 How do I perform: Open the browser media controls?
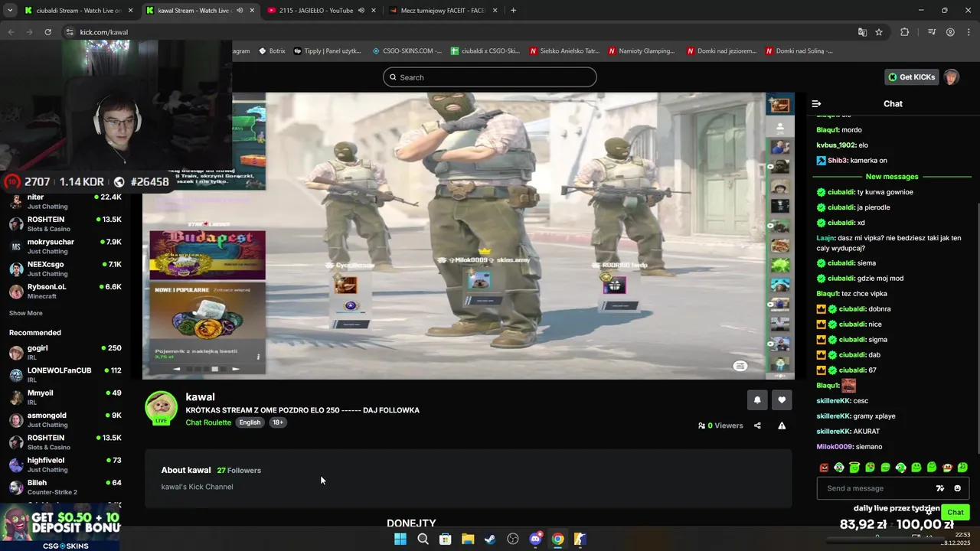point(932,32)
